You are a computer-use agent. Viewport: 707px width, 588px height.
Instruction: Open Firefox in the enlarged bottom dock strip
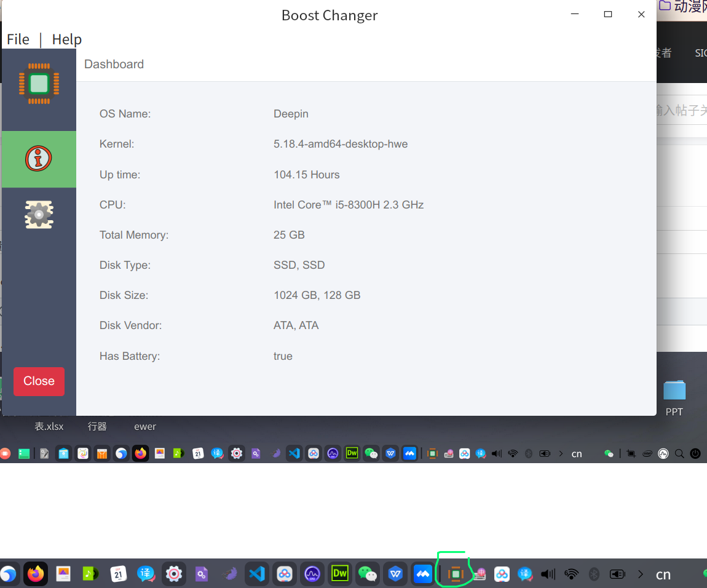36,574
